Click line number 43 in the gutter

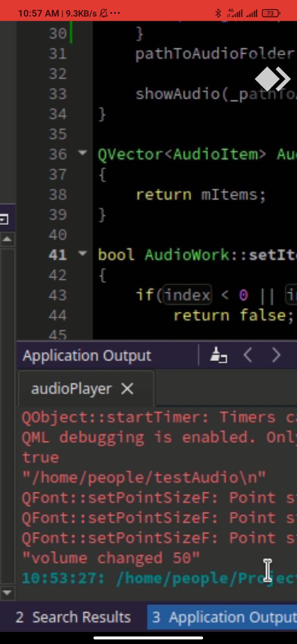[58, 295]
